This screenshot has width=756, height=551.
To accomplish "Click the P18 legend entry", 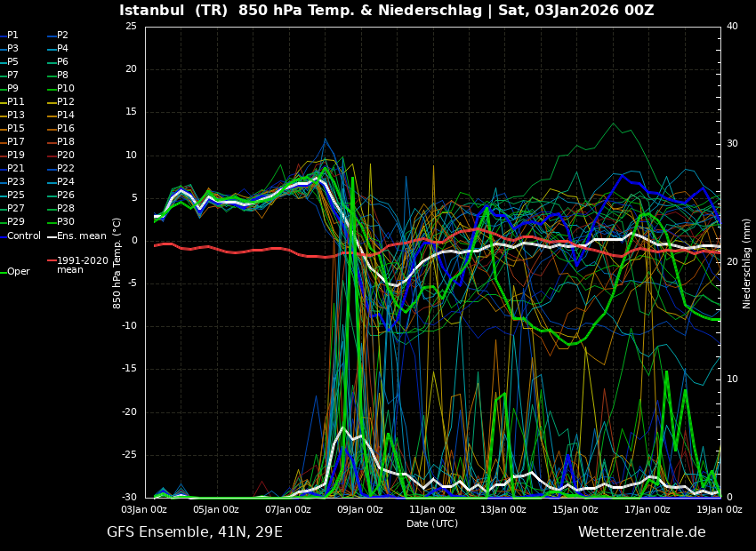I will point(66,141).
